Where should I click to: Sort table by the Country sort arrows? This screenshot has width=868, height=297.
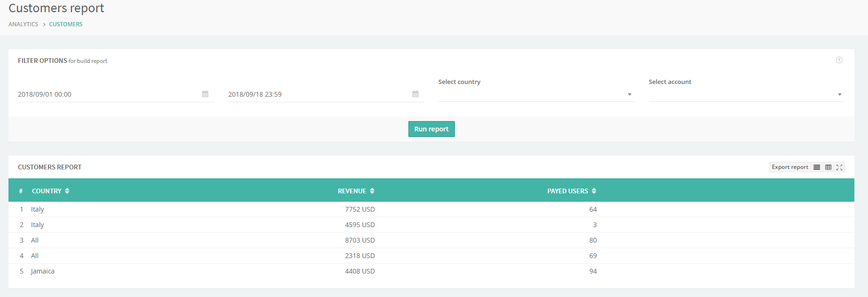(67, 191)
